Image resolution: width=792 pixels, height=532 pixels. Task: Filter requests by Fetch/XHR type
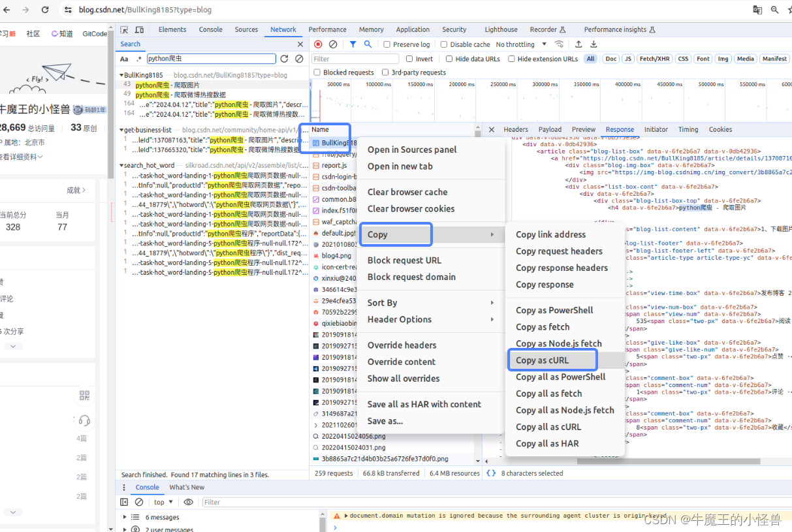654,59
